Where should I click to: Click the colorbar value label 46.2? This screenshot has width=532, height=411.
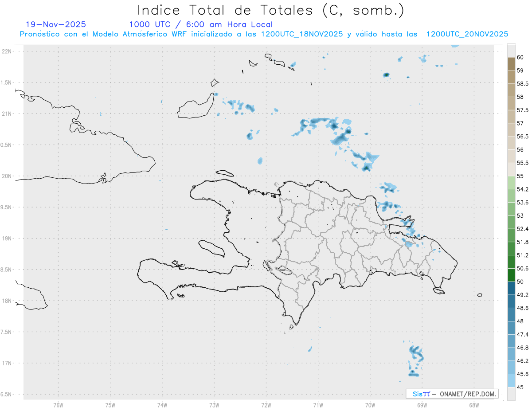523,361
